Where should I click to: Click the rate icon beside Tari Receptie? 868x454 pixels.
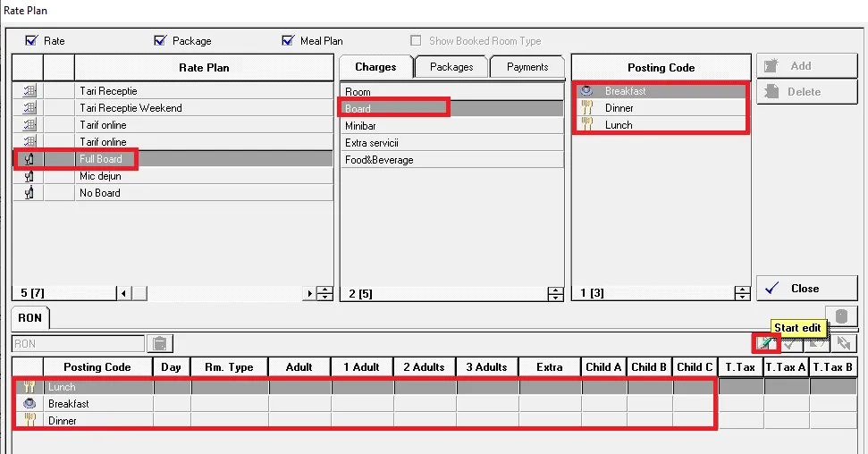click(29, 91)
